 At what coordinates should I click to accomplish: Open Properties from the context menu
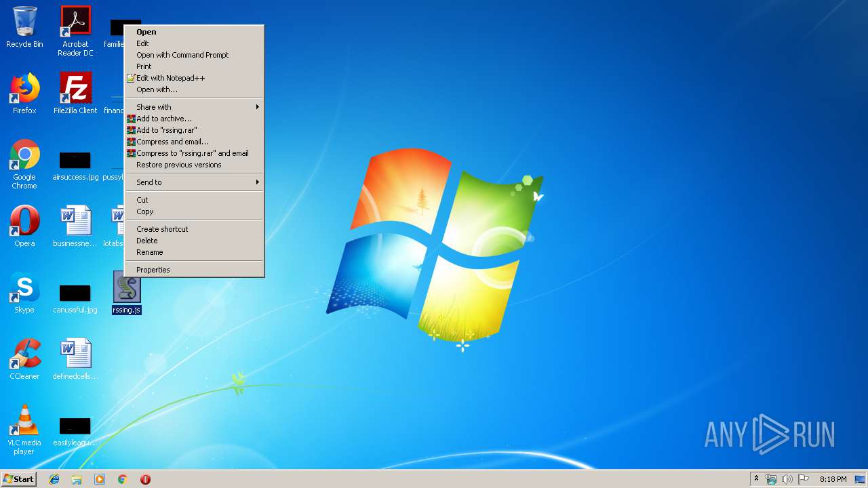pos(194,270)
